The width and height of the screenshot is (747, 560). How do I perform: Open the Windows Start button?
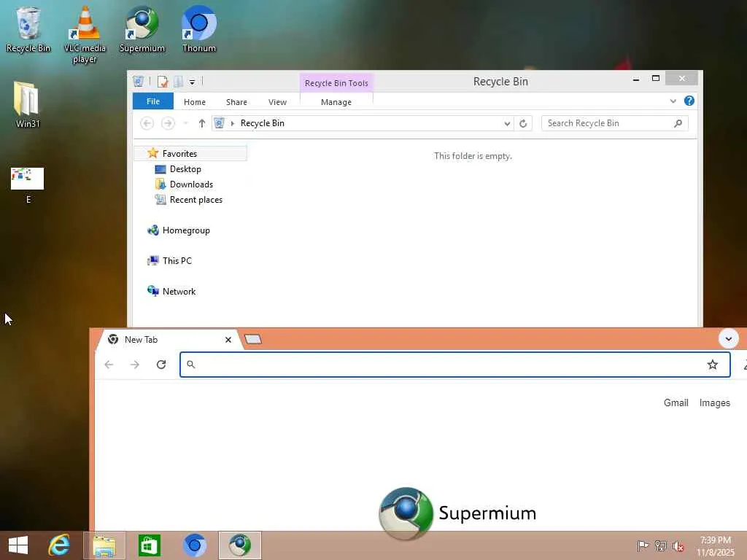tap(18, 545)
